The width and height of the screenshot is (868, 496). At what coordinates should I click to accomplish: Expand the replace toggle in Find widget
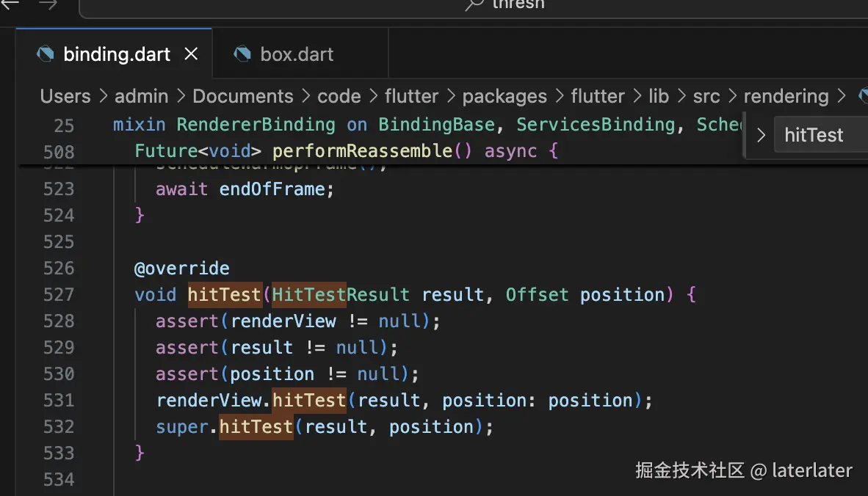coord(761,136)
